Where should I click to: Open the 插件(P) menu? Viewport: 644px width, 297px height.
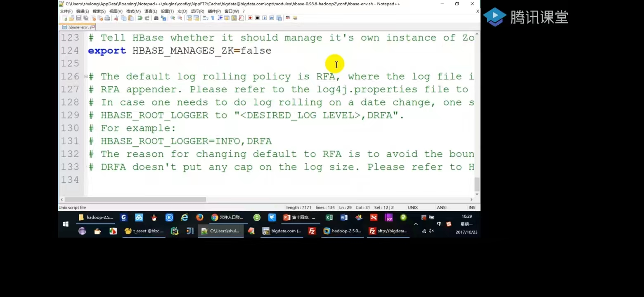pos(214,11)
